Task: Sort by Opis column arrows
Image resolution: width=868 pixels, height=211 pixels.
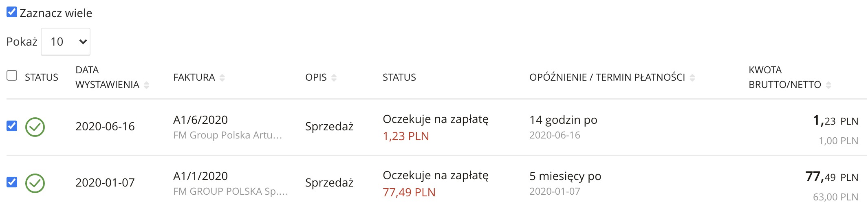Action: click(334, 77)
